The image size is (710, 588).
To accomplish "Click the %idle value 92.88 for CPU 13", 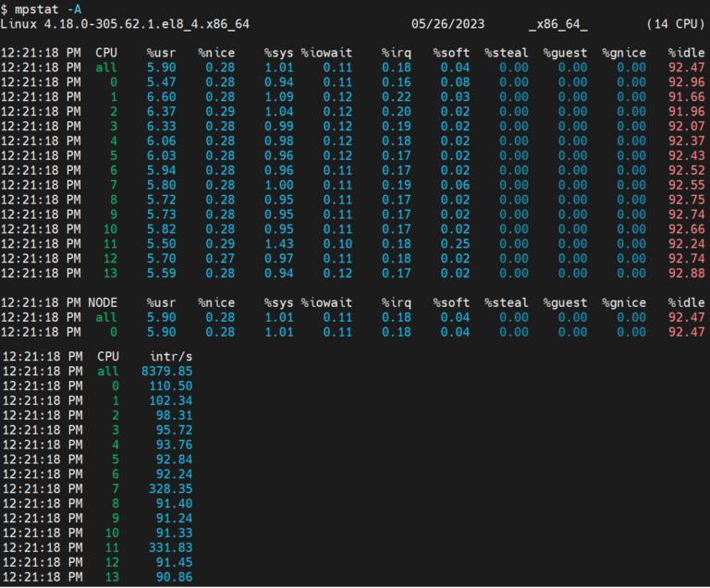I will click(x=686, y=273).
